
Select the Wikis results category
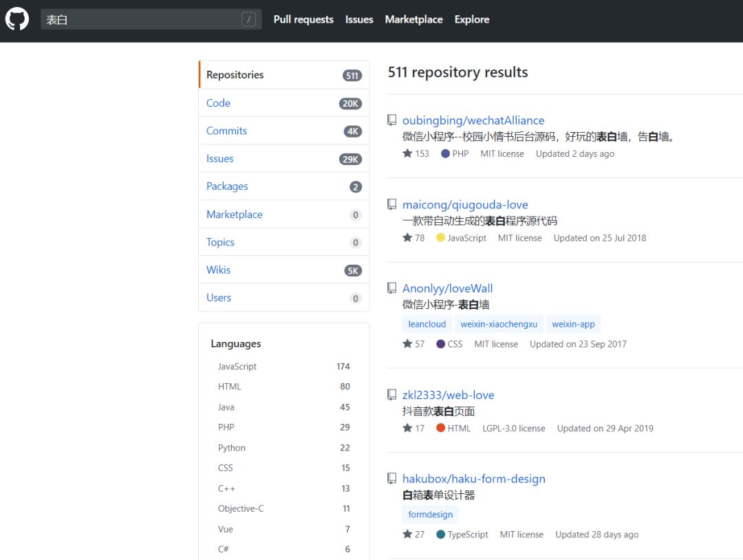point(218,270)
